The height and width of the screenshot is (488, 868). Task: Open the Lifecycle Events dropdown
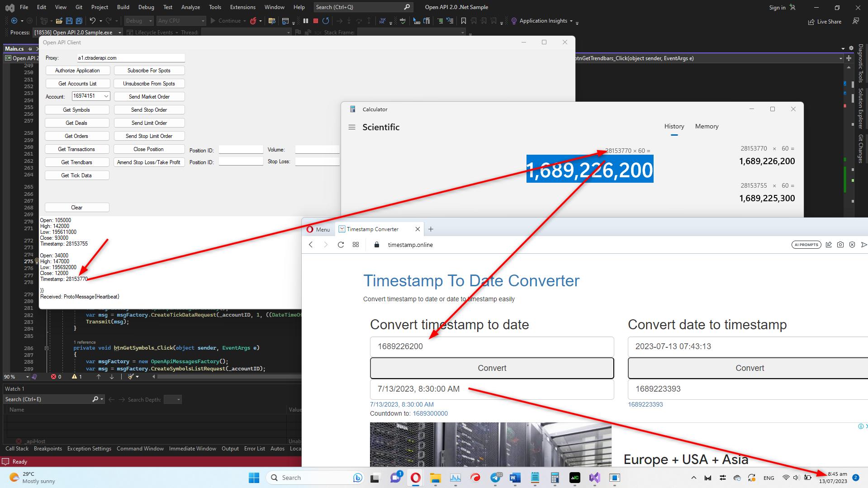[x=177, y=33]
